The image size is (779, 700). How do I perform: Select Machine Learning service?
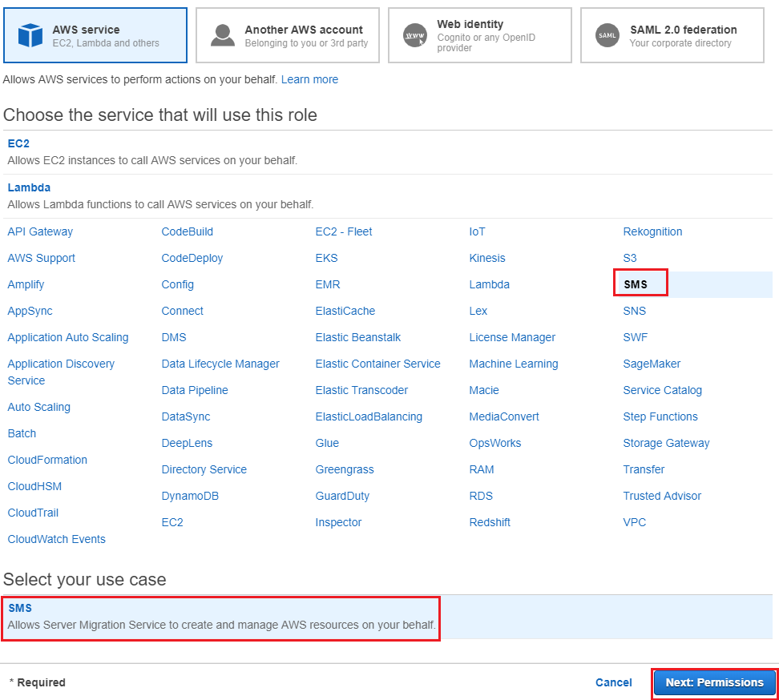pyautogui.click(x=514, y=364)
